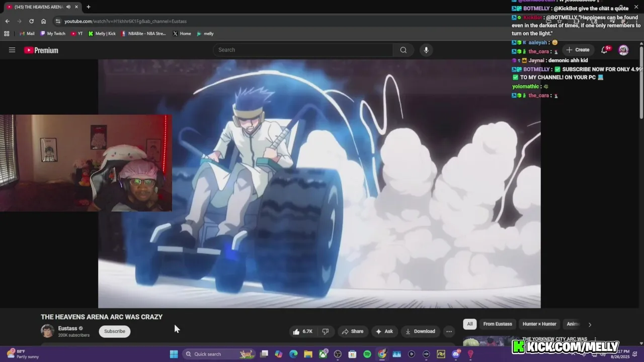This screenshot has height=362, width=644.
Task: Open the Xbox app from taskbar
Action: [x=323, y=354]
